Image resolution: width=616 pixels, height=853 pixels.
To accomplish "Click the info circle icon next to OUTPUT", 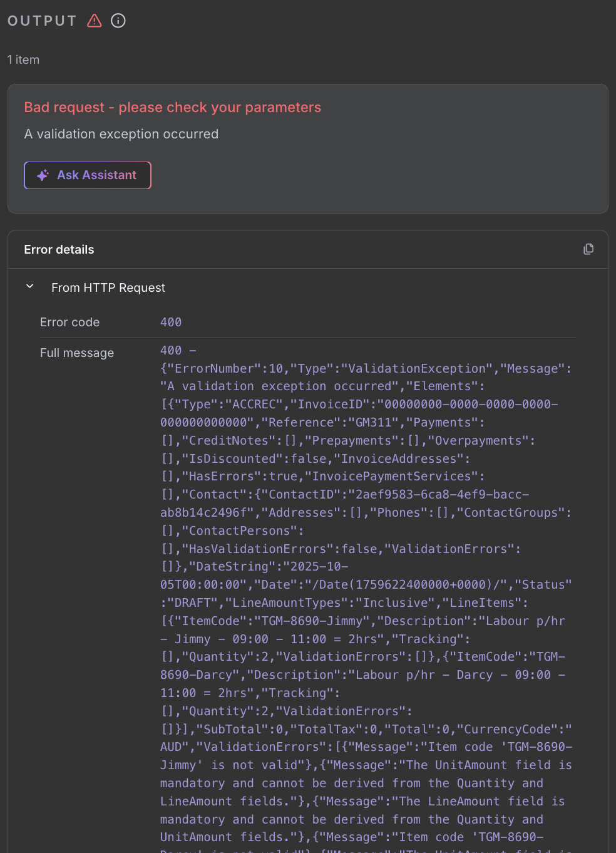I will 118,21.
